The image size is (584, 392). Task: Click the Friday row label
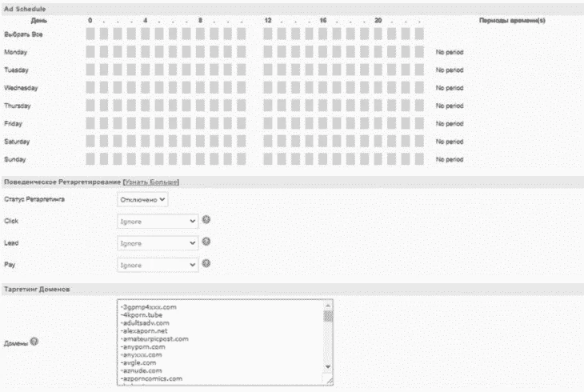[x=13, y=124]
